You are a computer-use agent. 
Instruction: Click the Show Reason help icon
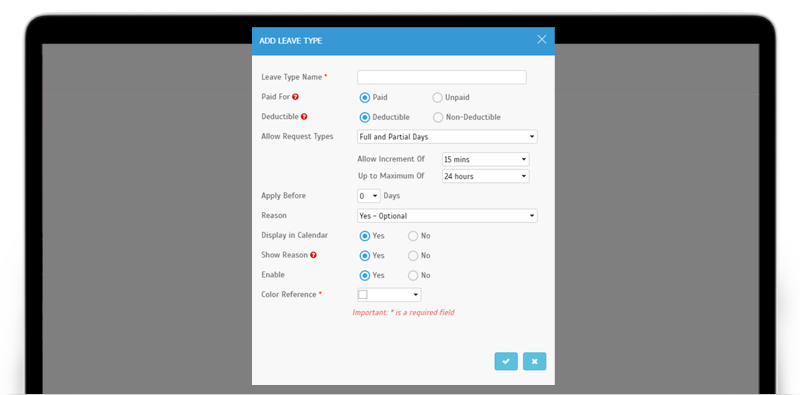tap(313, 255)
